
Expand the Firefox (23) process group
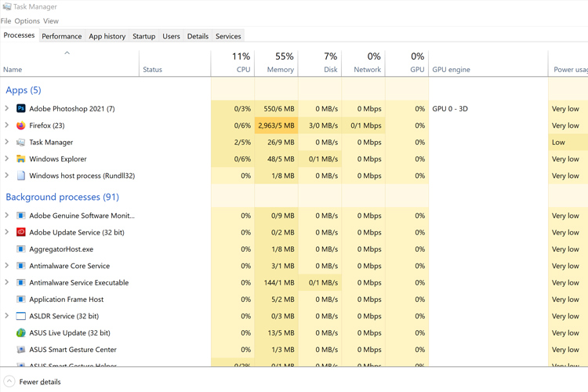[7, 125]
